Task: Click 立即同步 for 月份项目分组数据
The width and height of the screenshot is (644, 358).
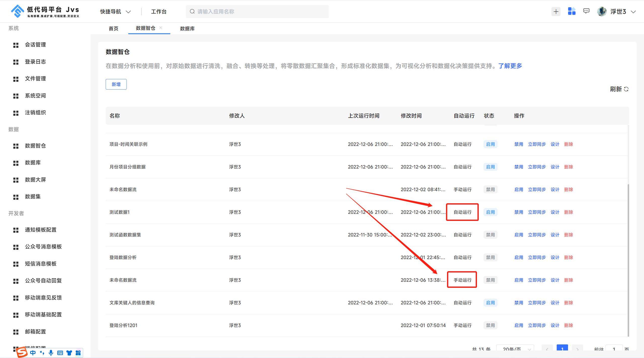Action: (x=537, y=167)
